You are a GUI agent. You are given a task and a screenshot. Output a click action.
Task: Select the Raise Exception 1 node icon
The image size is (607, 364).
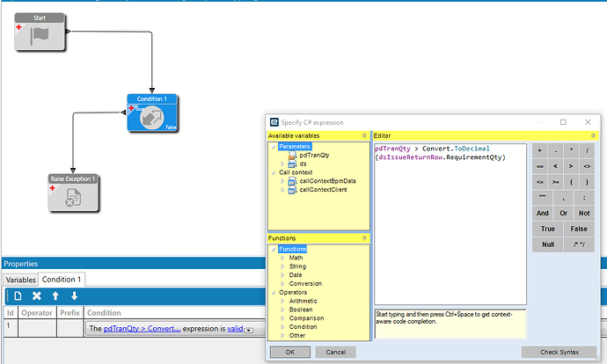72,198
